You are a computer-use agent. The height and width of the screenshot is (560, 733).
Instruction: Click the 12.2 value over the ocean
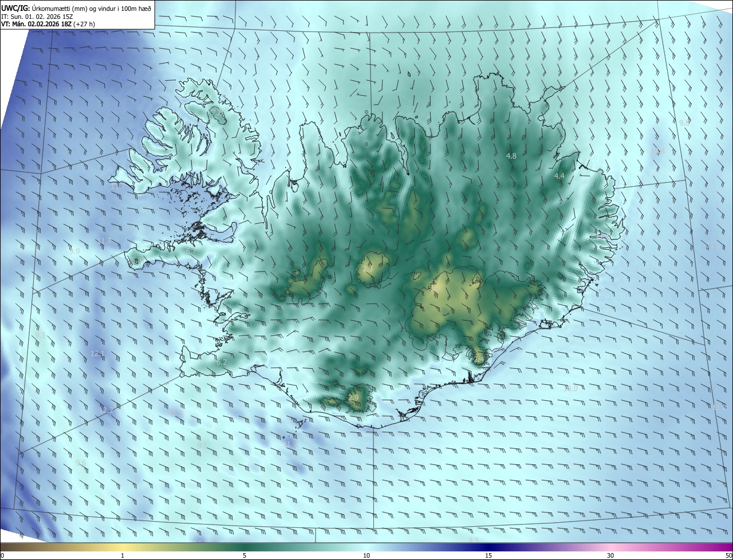(107, 410)
